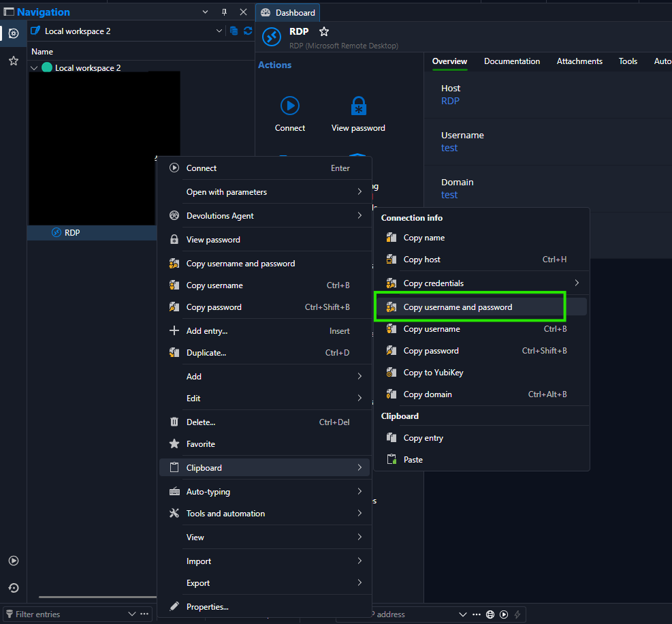This screenshot has width=672, height=624.
Task: Switch to the Documentation tab
Action: click(x=512, y=61)
